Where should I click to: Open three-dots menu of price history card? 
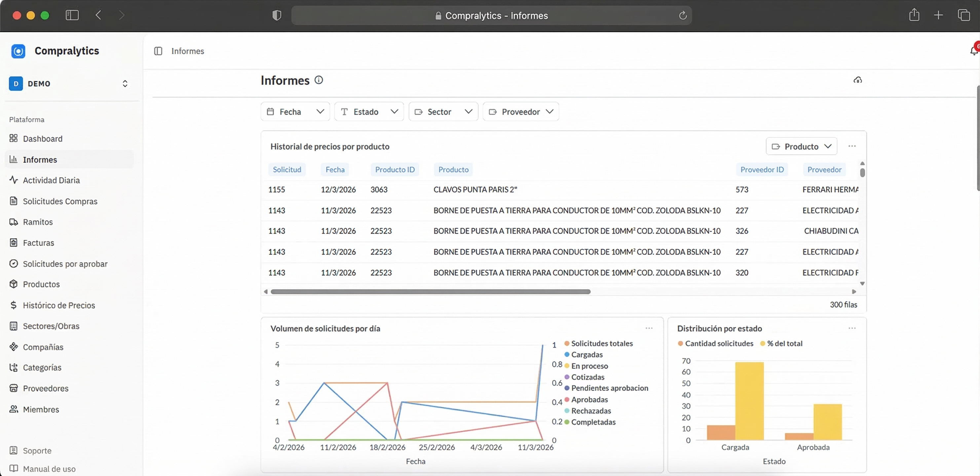[x=852, y=146]
